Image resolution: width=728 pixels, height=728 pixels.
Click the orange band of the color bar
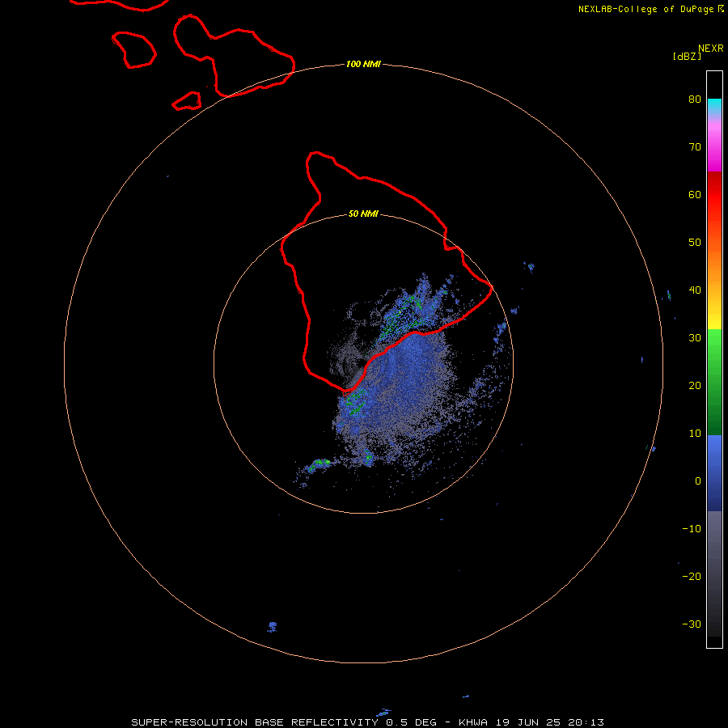click(714, 265)
